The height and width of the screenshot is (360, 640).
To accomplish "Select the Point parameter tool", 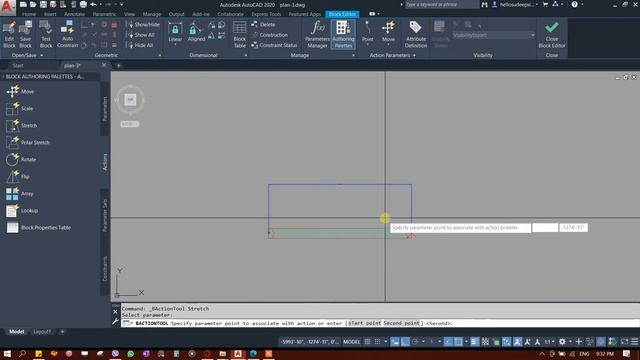I will coord(367,32).
